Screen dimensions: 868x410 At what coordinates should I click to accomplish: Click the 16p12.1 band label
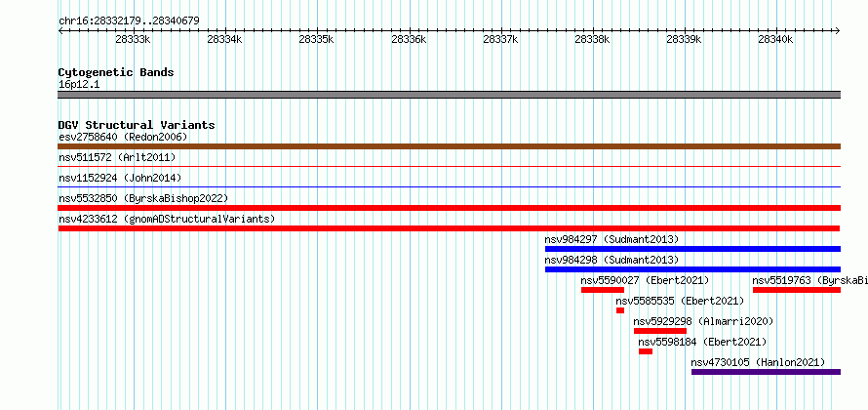click(79, 85)
